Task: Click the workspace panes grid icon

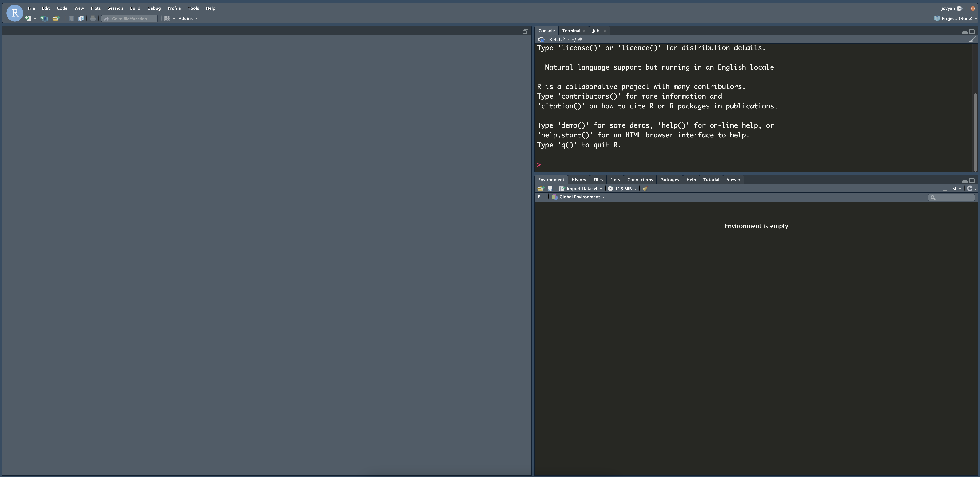Action: click(x=167, y=19)
